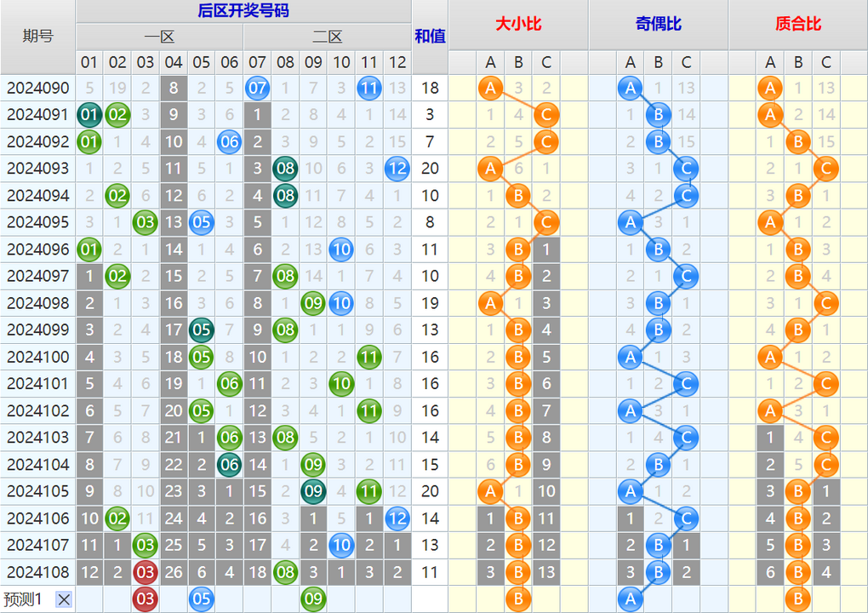Select issue number 2024090

pos(37,88)
